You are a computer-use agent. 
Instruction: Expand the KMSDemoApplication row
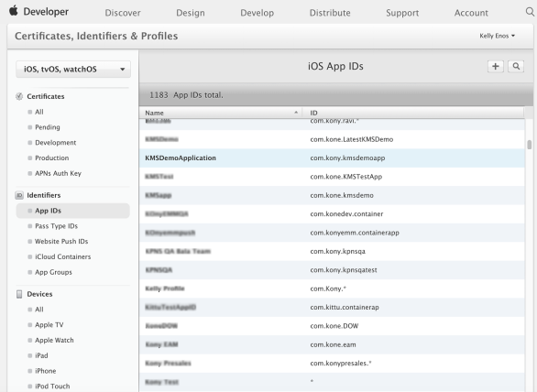332,158
